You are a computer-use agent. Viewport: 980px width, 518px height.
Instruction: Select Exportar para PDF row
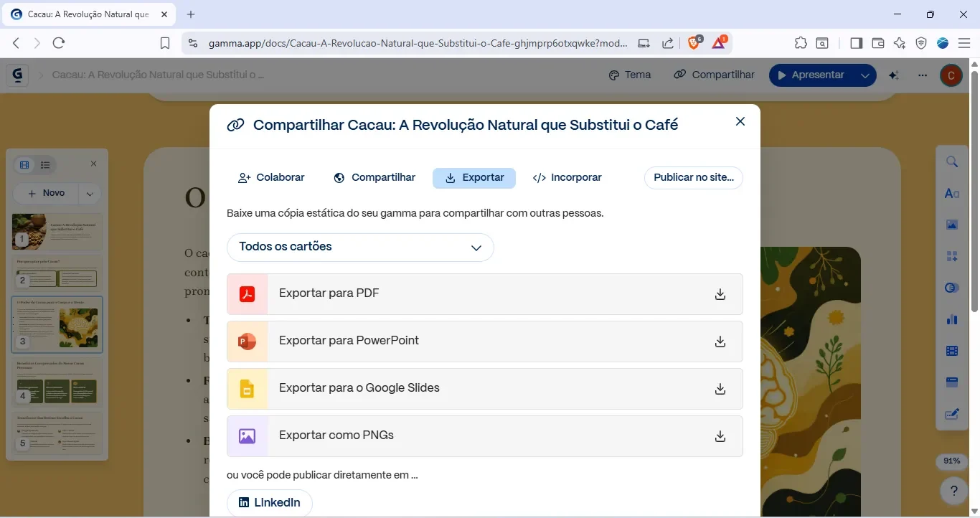click(x=485, y=294)
